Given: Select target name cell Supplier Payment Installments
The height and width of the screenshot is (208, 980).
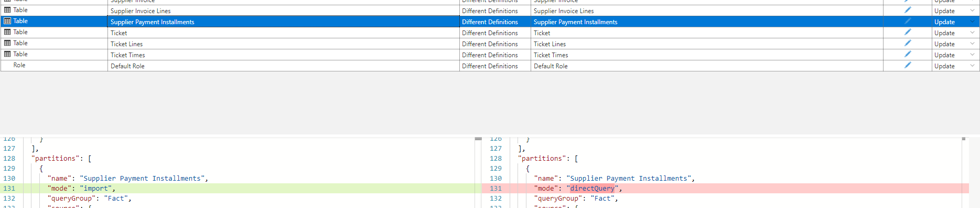Looking at the screenshot, I should pos(707,22).
